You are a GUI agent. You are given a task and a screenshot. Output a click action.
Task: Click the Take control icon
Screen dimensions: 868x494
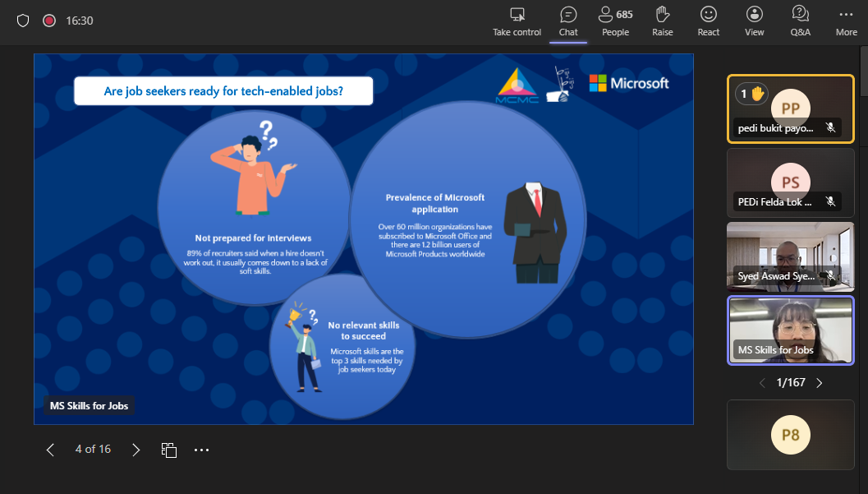517,15
